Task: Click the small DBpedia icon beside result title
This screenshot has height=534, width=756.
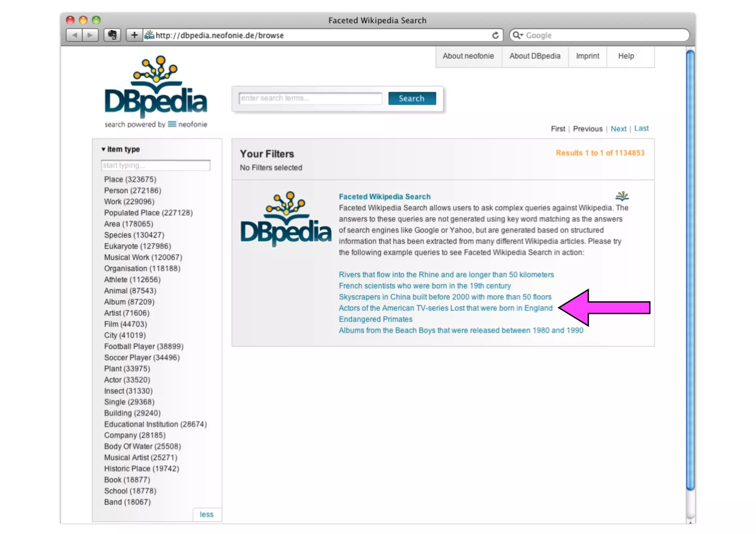Action: [622, 196]
